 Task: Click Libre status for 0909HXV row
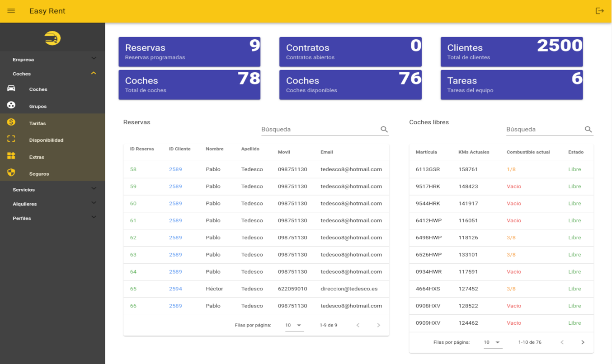[x=574, y=323]
